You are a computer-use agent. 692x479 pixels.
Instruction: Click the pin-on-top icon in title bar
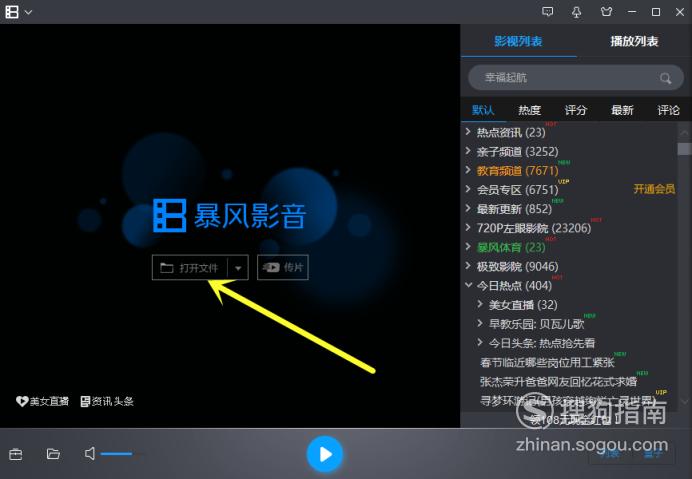pos(576,12)
